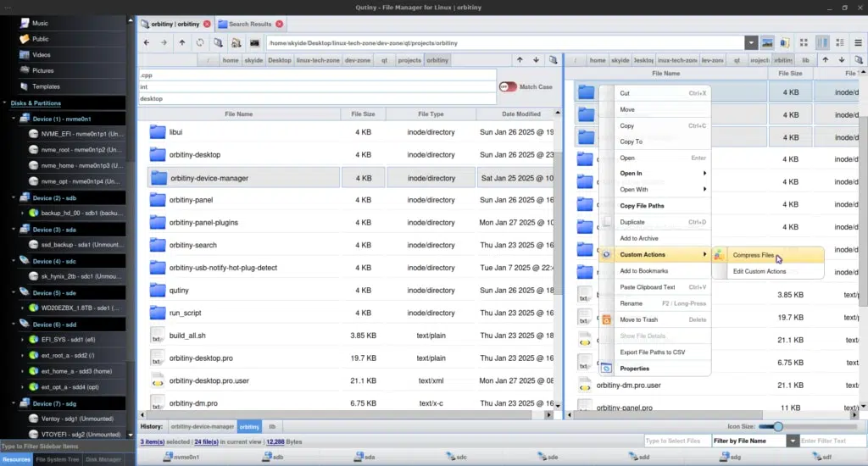Select Compress Files in submenu

click(x=754, y=255)
